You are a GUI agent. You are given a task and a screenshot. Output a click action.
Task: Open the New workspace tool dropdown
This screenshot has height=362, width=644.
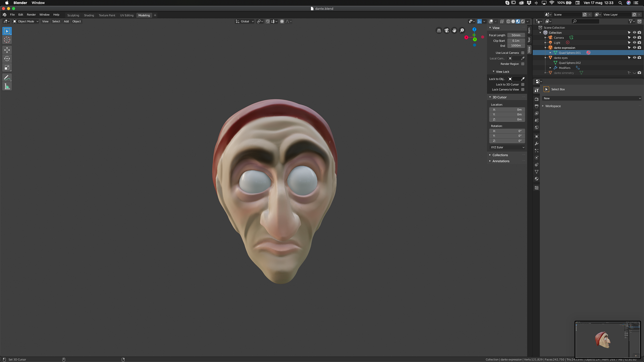tap(592, 99)
